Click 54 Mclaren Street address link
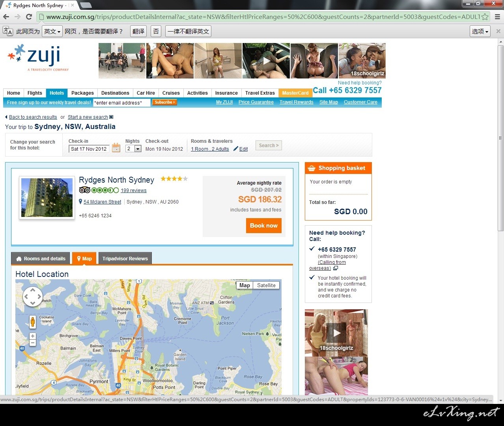This screenshot has height=426, width=504. click(103, 202)
